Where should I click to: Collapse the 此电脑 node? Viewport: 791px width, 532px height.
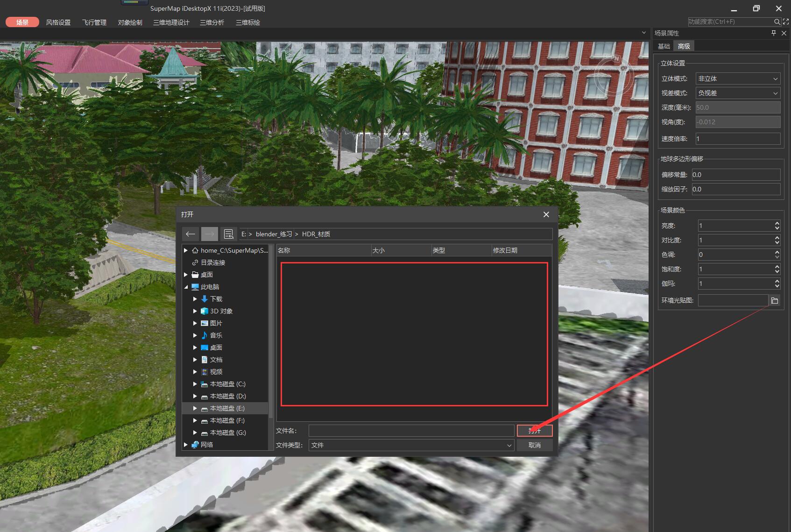(186, 287)
